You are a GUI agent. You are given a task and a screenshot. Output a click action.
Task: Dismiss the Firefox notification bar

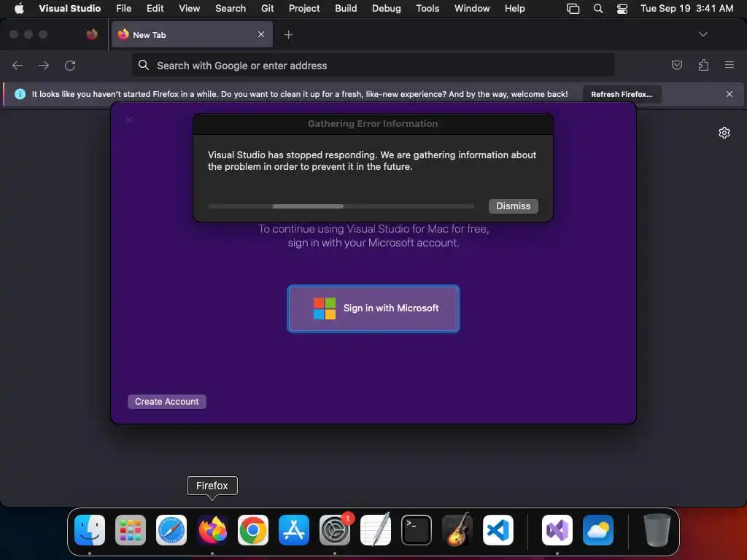click(x=729, y=94)
